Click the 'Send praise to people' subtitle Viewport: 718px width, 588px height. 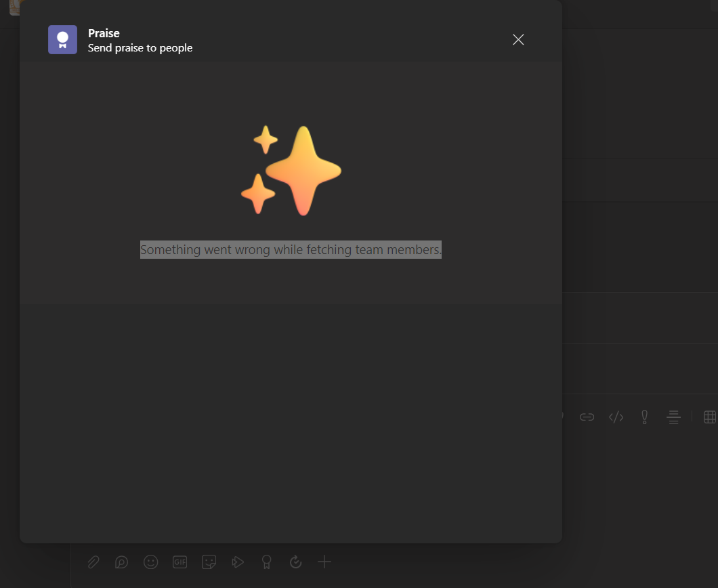(x=140, y=47)
